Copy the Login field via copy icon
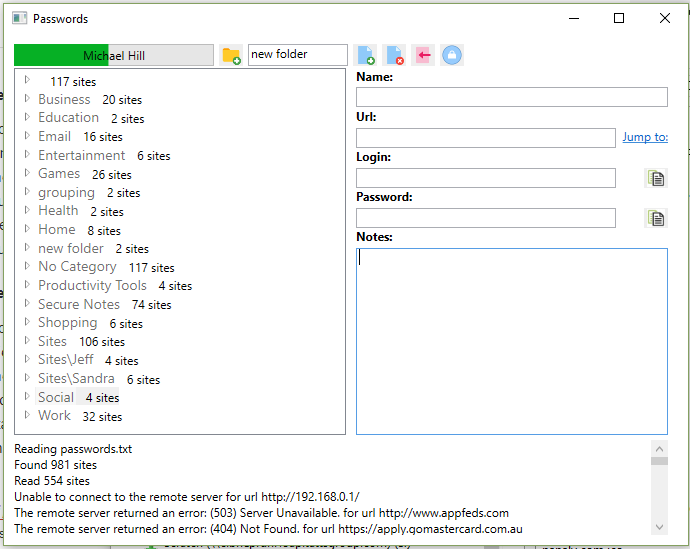 coord(656,178)
